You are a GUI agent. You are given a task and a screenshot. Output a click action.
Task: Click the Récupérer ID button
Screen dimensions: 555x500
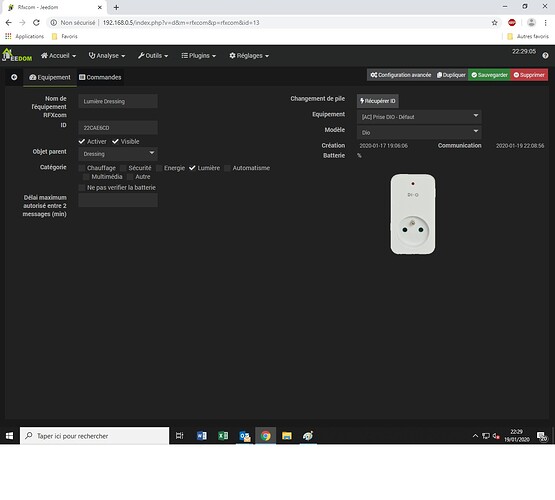point(378,101)
